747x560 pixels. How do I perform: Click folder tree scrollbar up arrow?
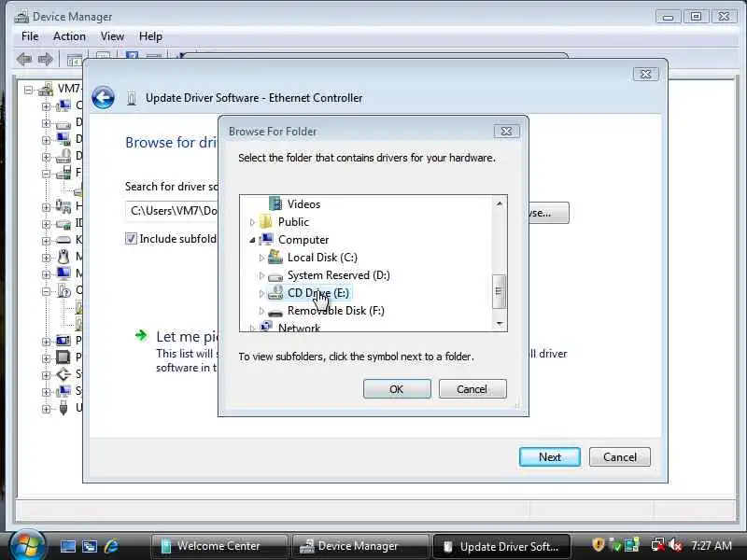point(500,203)
